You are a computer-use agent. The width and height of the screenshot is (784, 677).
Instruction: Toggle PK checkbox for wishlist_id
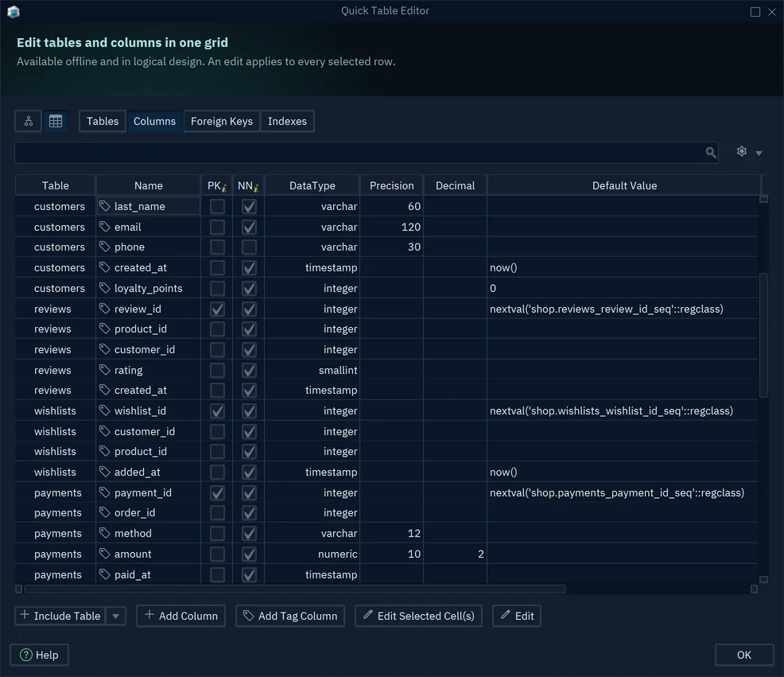217,410
